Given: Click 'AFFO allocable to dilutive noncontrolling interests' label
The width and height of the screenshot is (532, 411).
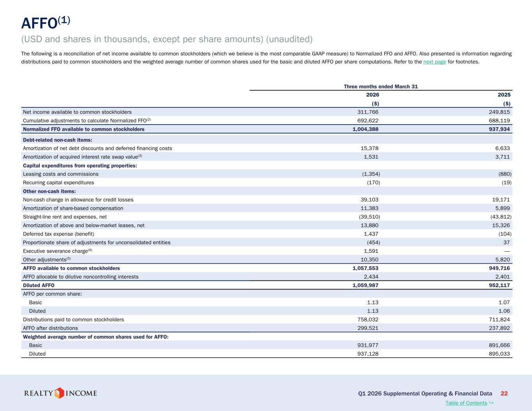Looking at the screenshot, I should click(81, 277).
